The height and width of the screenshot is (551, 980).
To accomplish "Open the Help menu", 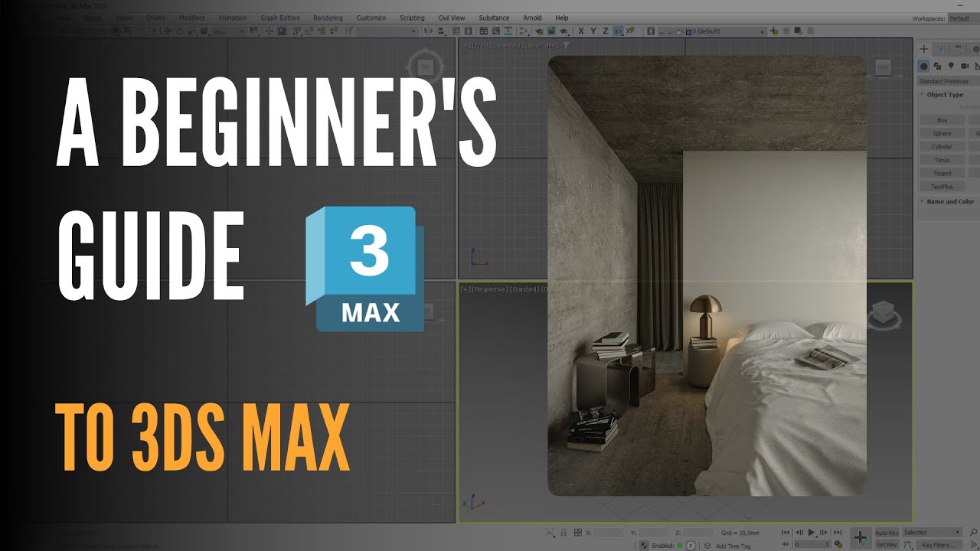I will coord(562,18).
